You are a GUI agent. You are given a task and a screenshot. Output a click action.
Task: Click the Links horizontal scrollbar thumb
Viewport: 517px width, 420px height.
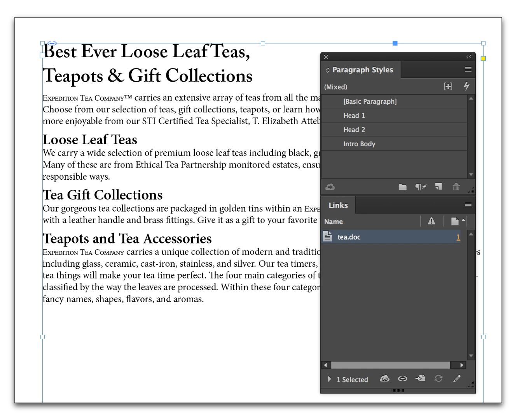[x=390, y=365]
